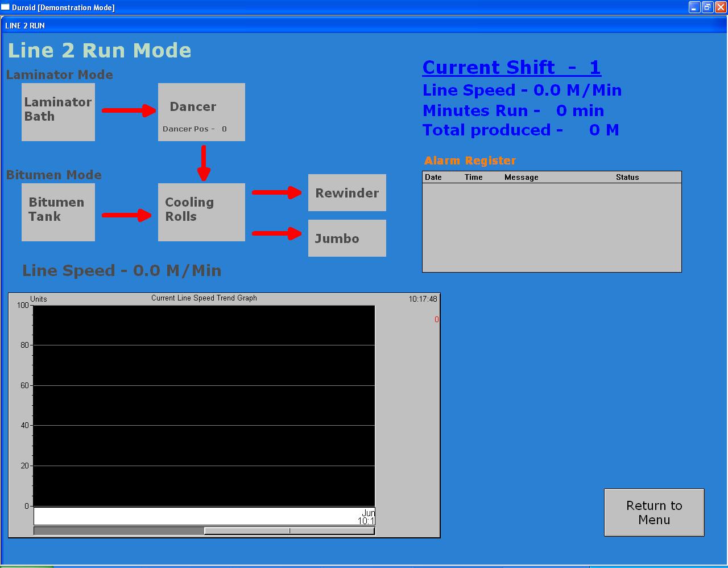Click the 'Current Line Speed Trend Graph' title
Screen dimensions: 728x568
click(x=204, y=298)
